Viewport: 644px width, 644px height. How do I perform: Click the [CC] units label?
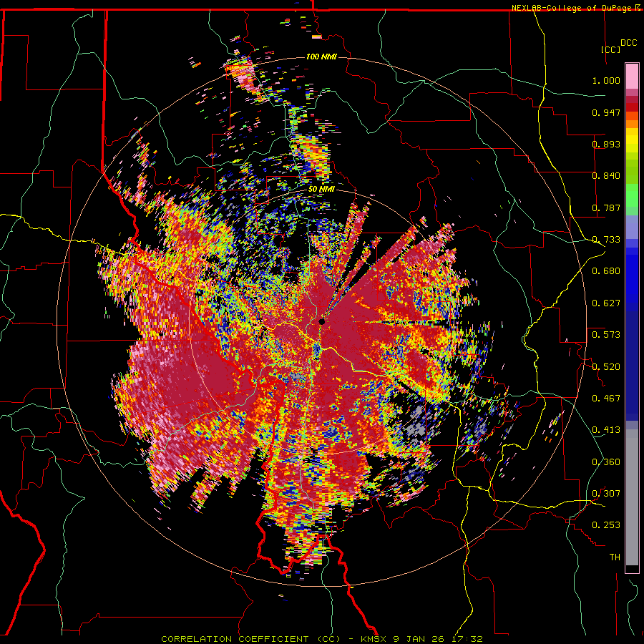pyautogui.click(x=610, y=49)
